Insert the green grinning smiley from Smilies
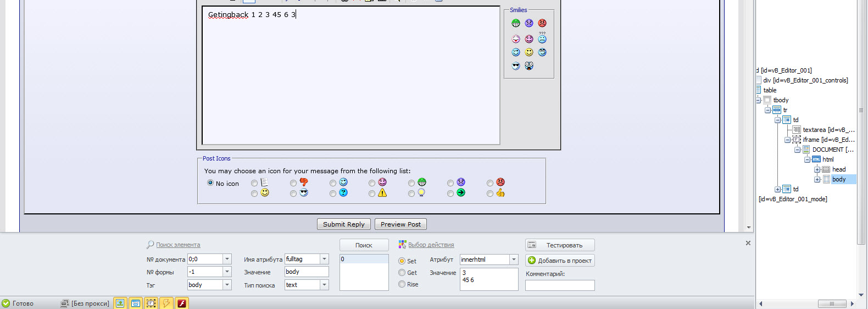The width and height of the screenshot is (868, 309). pyautogui.click(x=516, y=23)
